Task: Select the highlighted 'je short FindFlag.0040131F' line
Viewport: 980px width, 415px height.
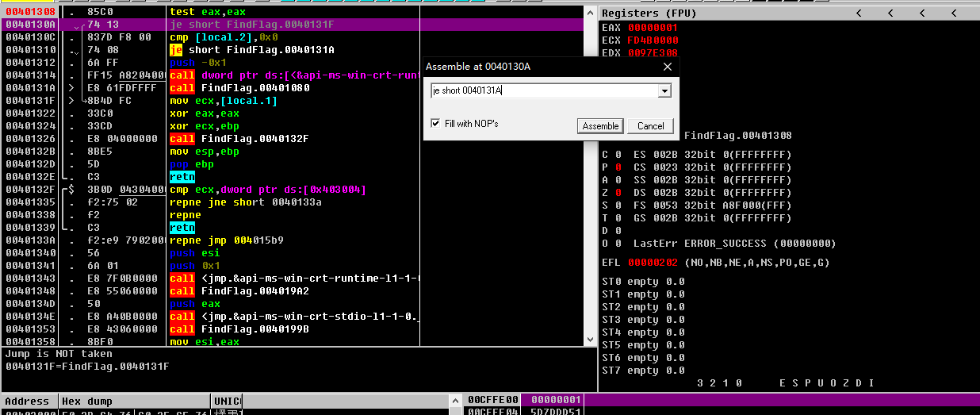Action: click(x=251, y=25)
